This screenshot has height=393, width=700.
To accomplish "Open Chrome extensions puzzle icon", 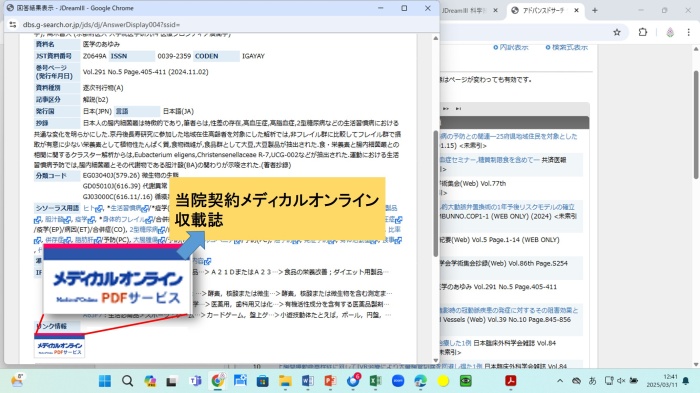I will 643,32.
